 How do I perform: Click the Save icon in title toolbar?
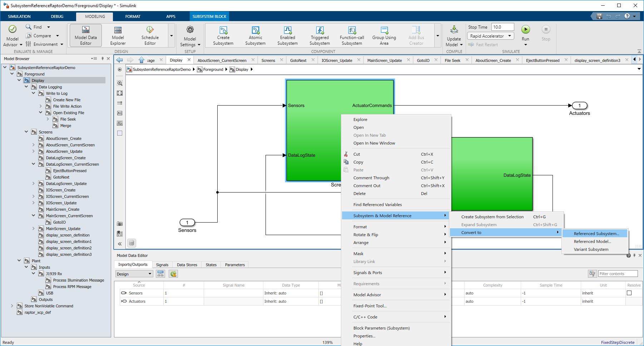599,16
